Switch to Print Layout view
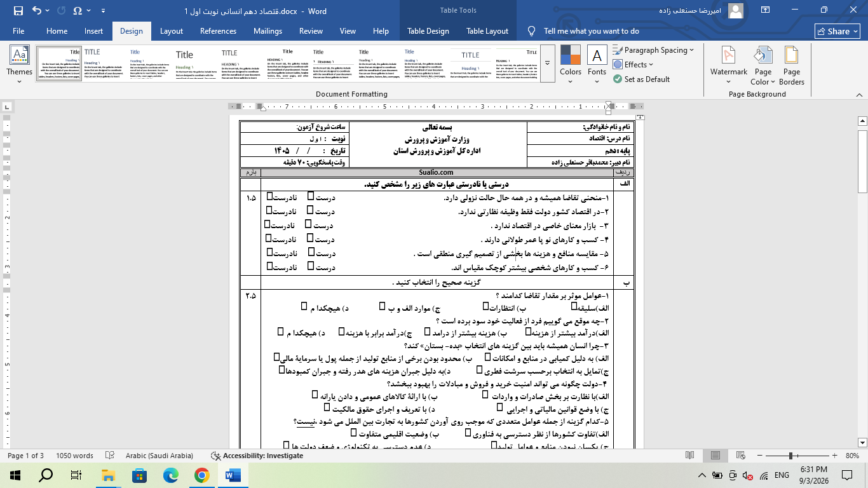The width and height of the screenshot is (868, 488). pyautogui.click(x=715, y=456)
